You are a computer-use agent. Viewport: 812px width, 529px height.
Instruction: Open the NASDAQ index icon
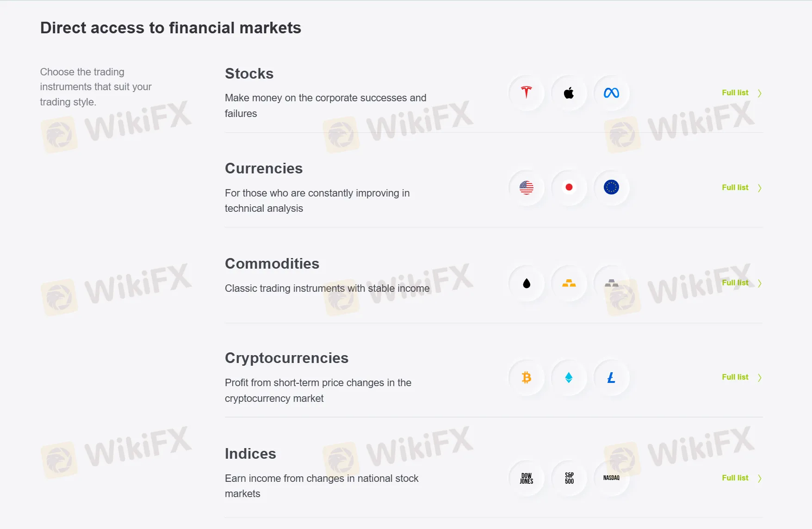coord(611,478)
